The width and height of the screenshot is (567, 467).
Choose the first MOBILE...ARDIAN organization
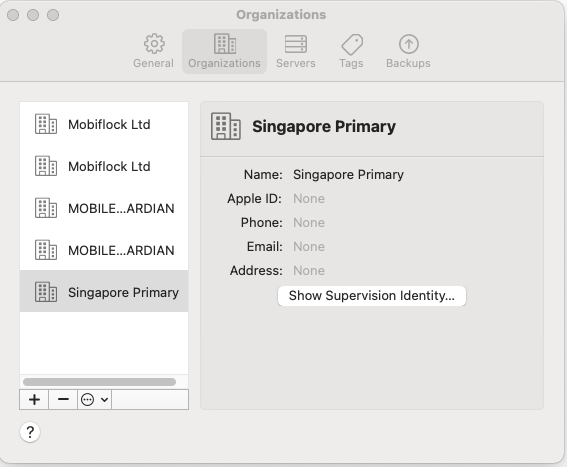104,208
